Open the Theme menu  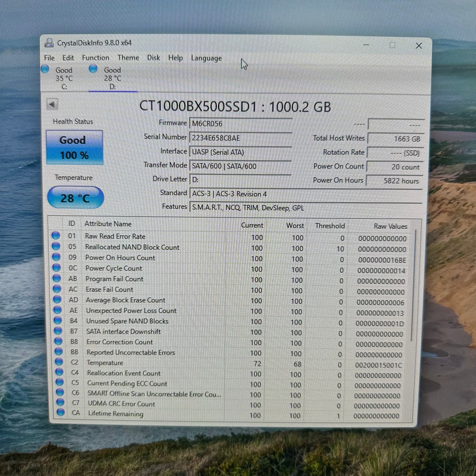pos(128,58)
